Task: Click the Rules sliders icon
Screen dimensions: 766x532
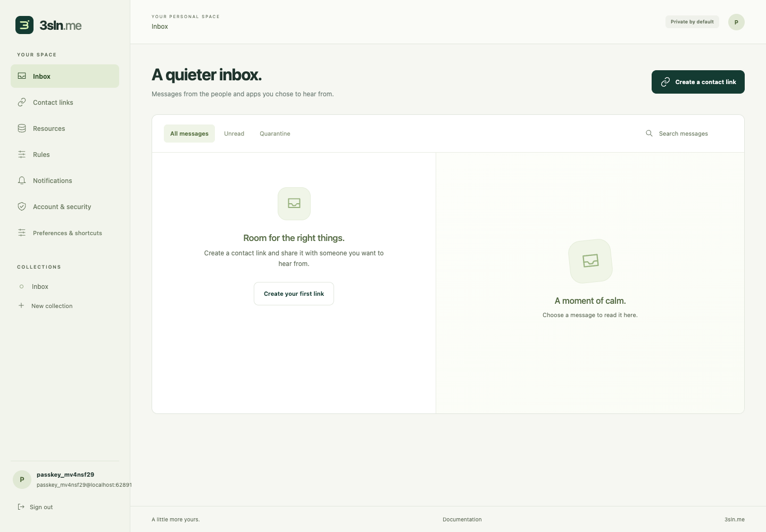Action: [x=22, y=154]
